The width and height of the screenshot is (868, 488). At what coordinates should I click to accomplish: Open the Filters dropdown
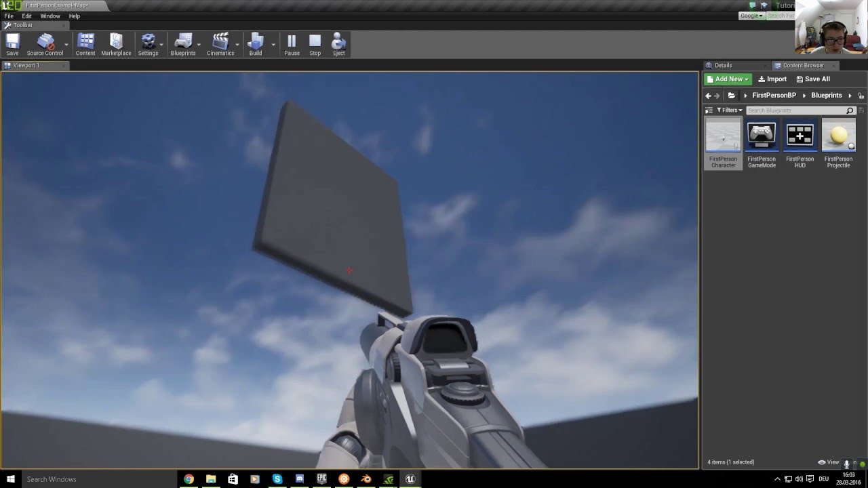(x=730, y=110)
